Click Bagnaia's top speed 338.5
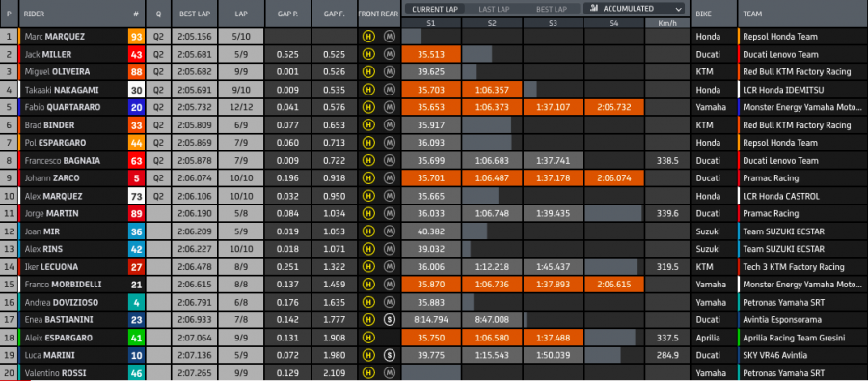This screenshot has width=868, height=381. [x=667, y=160]
